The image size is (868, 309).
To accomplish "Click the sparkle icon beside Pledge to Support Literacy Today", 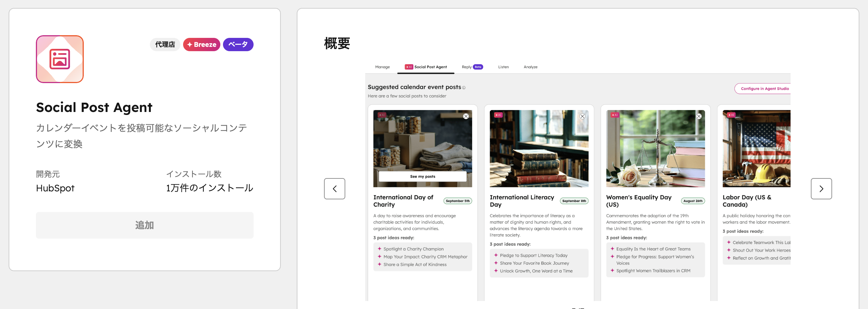I will point(496,255).
